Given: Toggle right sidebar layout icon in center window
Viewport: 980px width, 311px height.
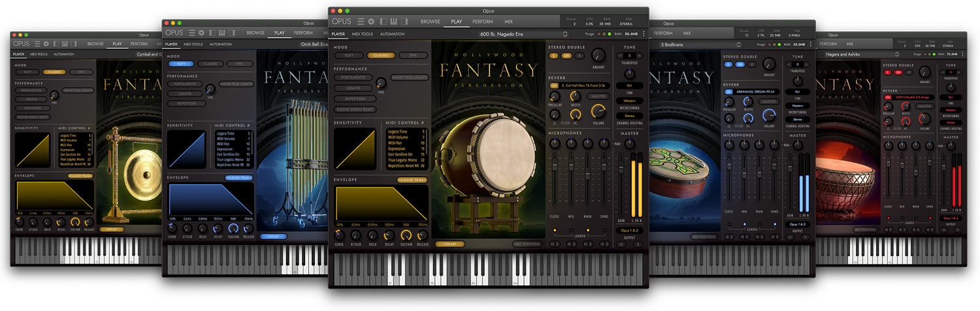Looking at the screenshot, I should (404, 22).
